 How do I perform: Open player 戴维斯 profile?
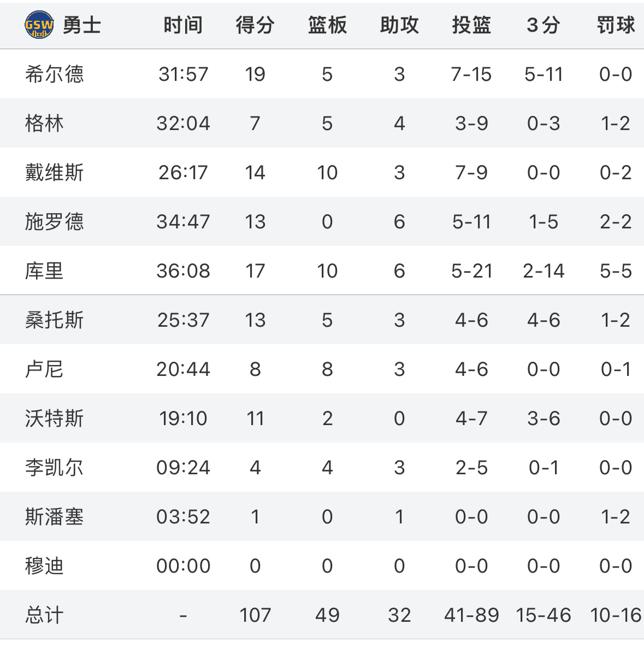click(54, 173)
